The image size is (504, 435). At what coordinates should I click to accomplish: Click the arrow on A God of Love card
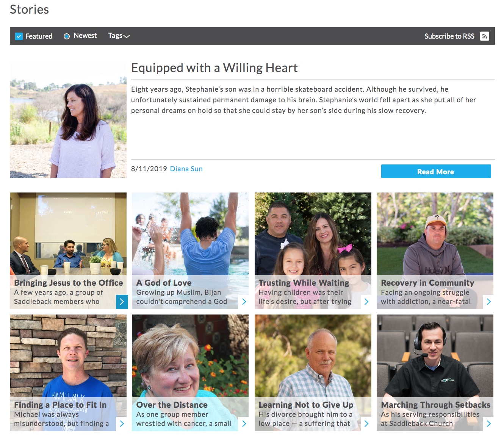[244, 302]
